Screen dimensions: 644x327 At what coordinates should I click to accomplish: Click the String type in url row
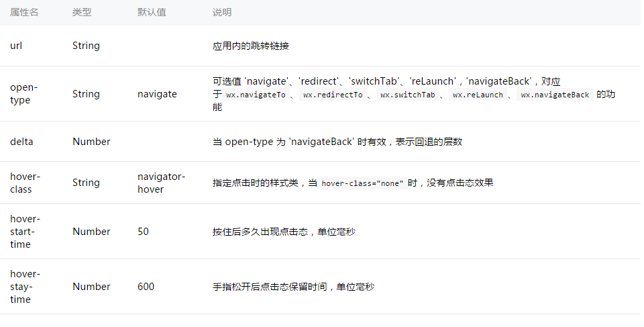coord(86,46)
